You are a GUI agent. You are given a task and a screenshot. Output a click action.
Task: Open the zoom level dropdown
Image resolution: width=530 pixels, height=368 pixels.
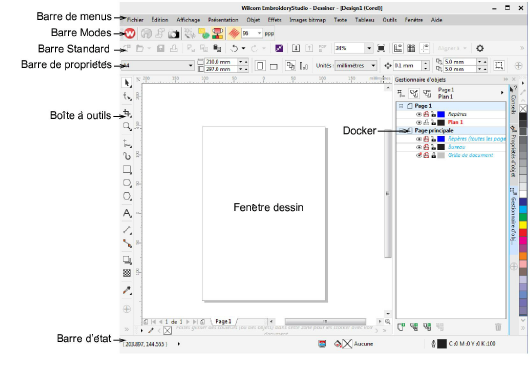click(x=369, y=48)
